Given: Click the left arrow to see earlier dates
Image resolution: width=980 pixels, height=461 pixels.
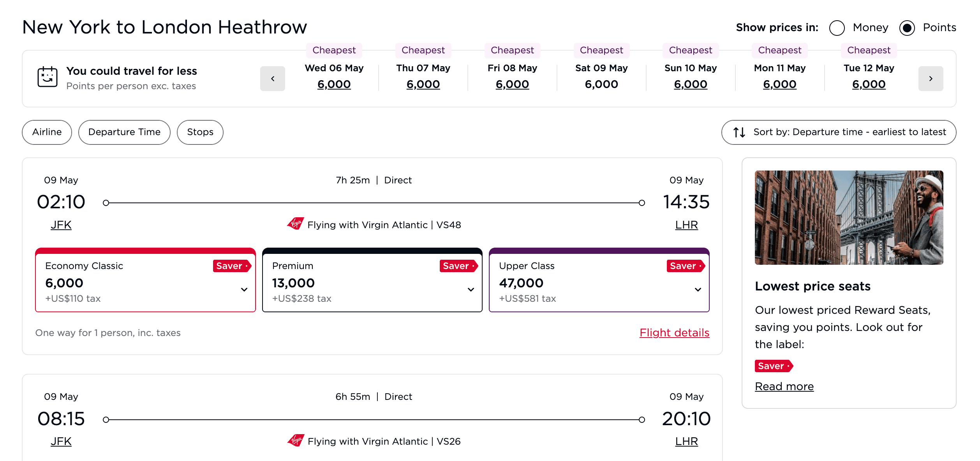Looking at the screenshot, I should coord(273,78).
